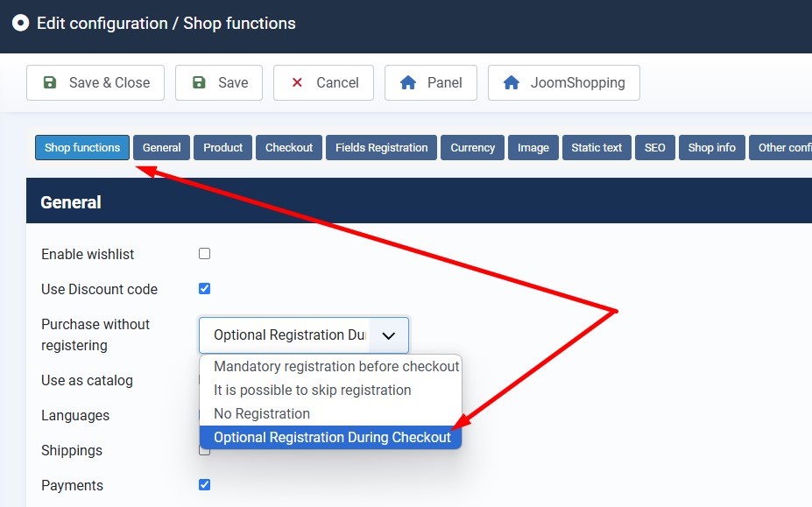Uncheck the Use Discount code checkbox

[x=204, y=289]
